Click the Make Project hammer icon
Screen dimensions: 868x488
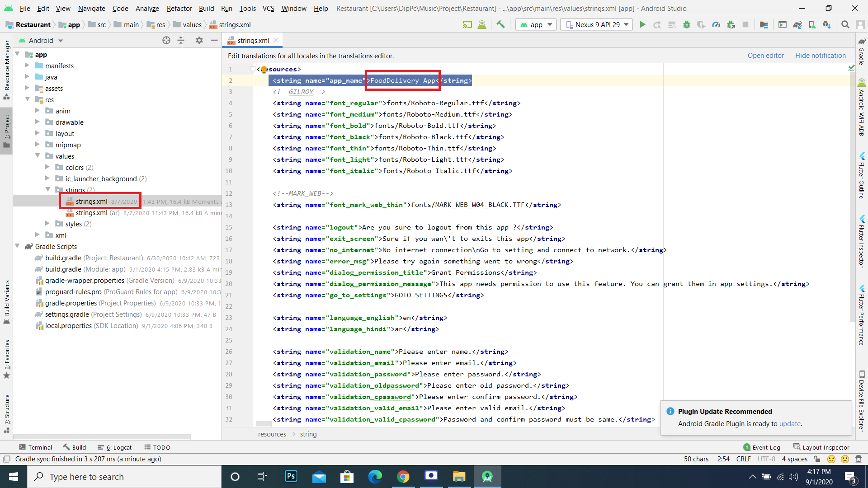pos(500,25)
